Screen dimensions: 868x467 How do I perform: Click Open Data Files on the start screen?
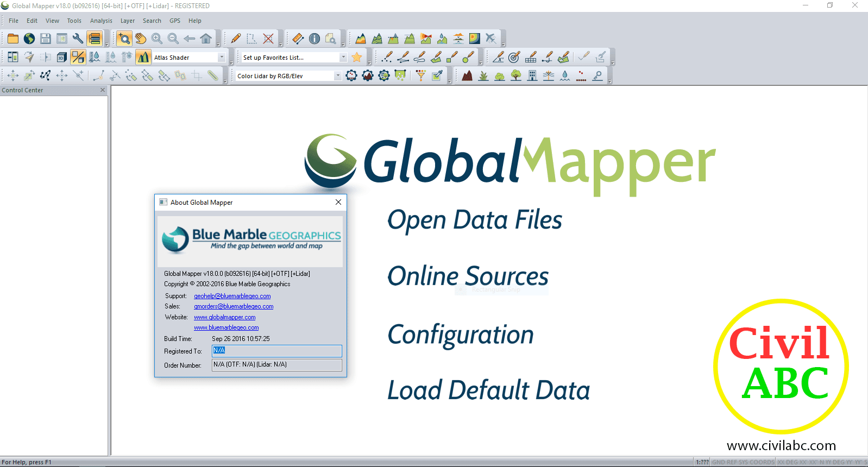coord(475,220)
